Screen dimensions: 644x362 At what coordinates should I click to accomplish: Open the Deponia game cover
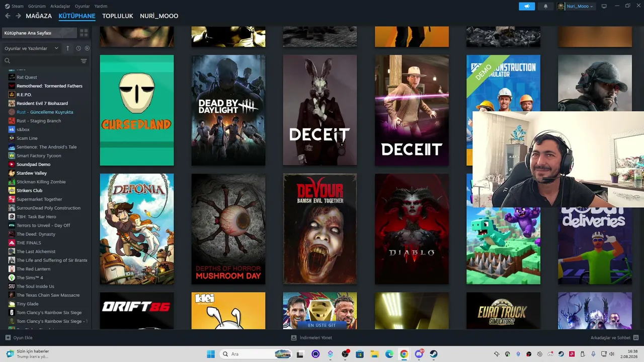click(137, 229)
